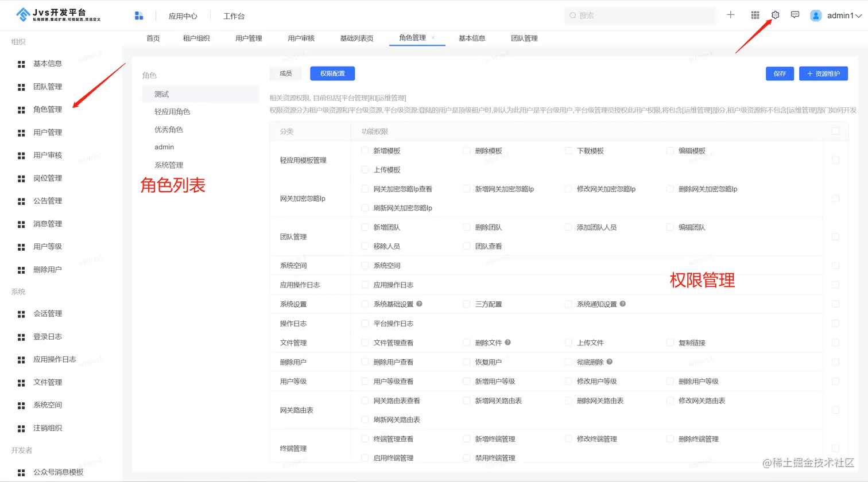This screenshot has height=482, width=868.
Task: Click the 文件管理 sidebar icon
Action: [x=21, y=383]
